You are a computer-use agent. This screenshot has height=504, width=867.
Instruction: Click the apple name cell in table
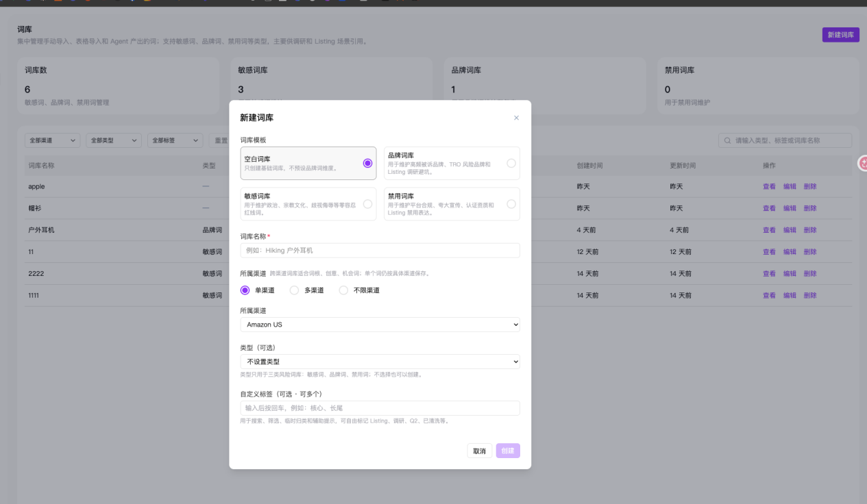click(36, 186)
